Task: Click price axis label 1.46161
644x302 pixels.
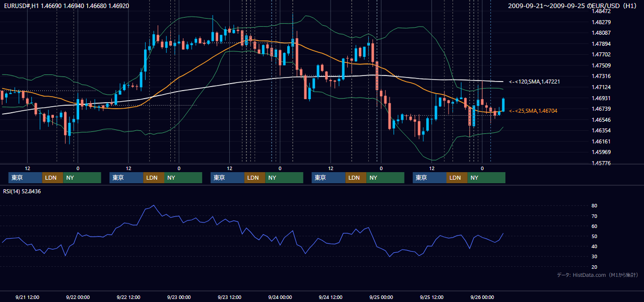Action: [601, 141]
